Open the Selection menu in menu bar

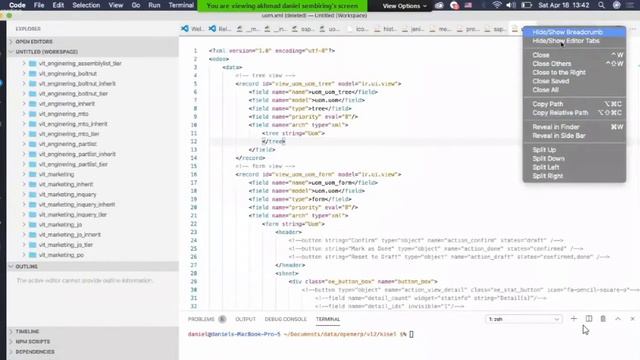coord(86,5)
